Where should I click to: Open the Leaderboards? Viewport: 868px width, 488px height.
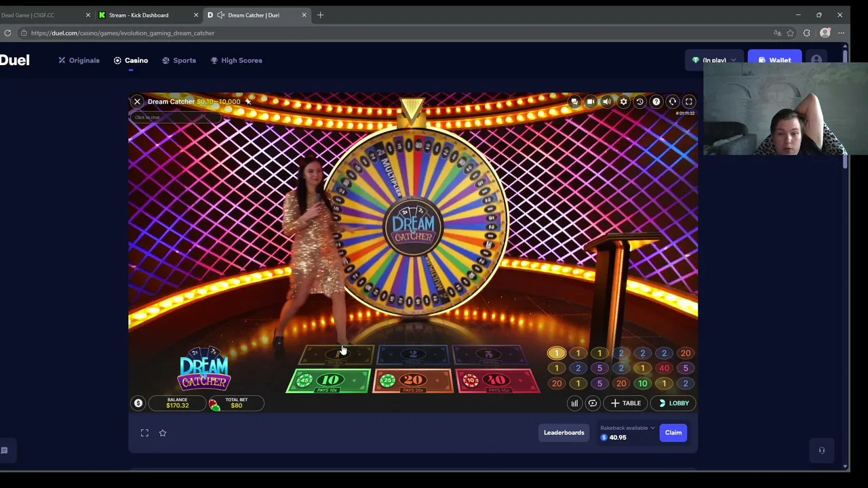564,432
